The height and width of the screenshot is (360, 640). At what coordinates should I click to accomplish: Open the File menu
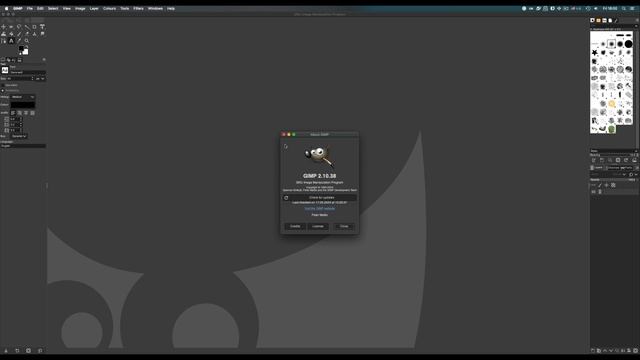pos(29,8)
